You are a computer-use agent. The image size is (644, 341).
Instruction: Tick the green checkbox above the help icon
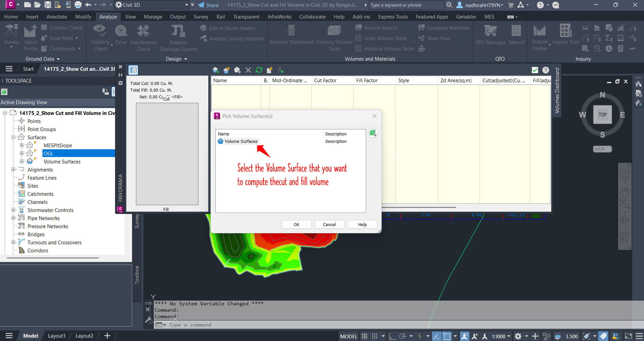coord(535,70)
